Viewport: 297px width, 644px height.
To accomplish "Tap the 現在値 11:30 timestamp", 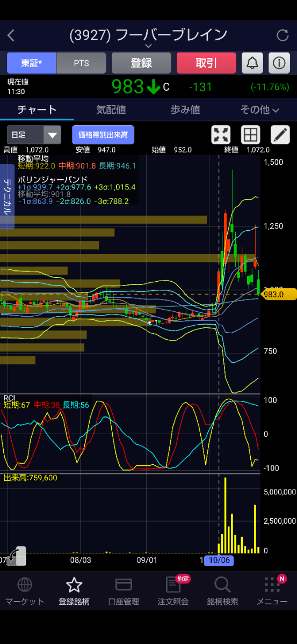I will (x=18, y=86).
